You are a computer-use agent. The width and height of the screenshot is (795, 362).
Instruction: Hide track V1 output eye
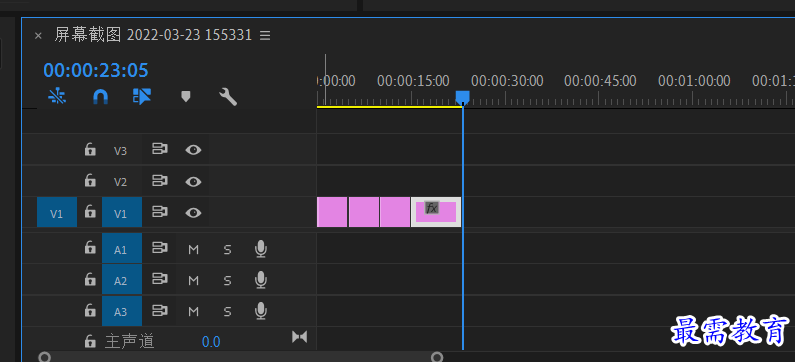click(193, 212)
